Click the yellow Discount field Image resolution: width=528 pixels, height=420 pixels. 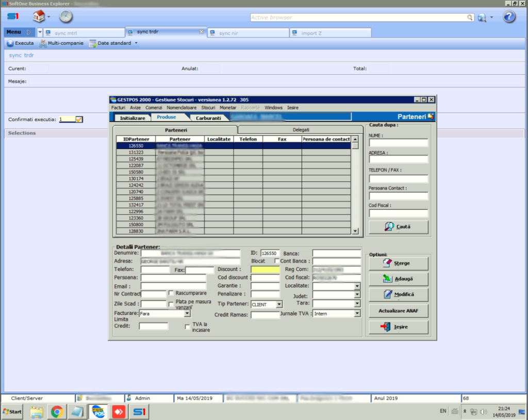pyautogui.click(x=265, y=270)
